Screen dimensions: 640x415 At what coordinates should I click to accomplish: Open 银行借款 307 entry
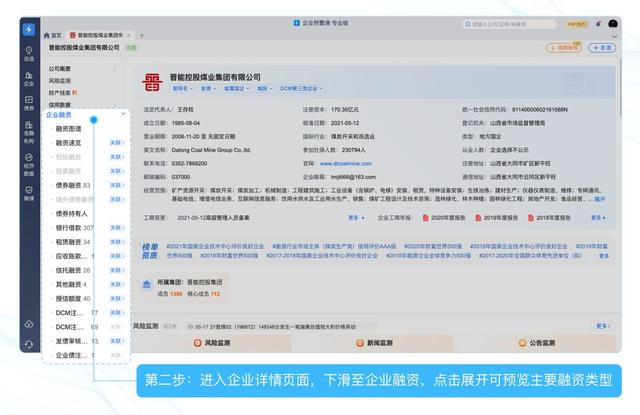click(x=75, y=228)
